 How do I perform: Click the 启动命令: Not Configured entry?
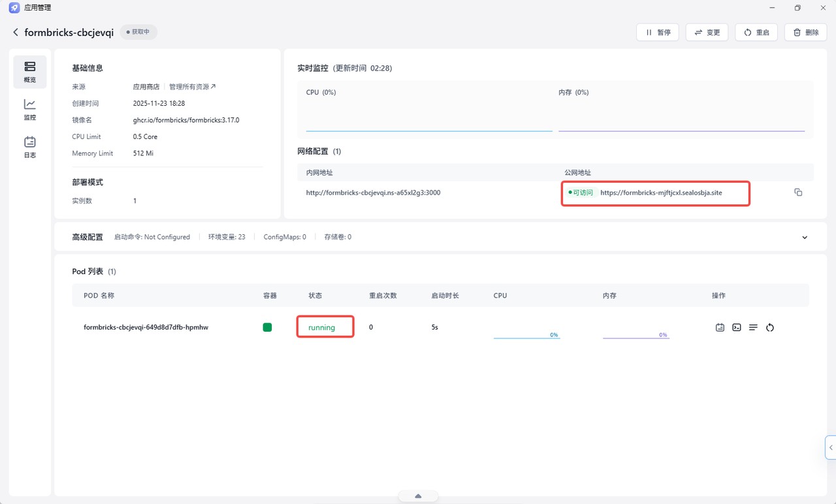(152, 237)
